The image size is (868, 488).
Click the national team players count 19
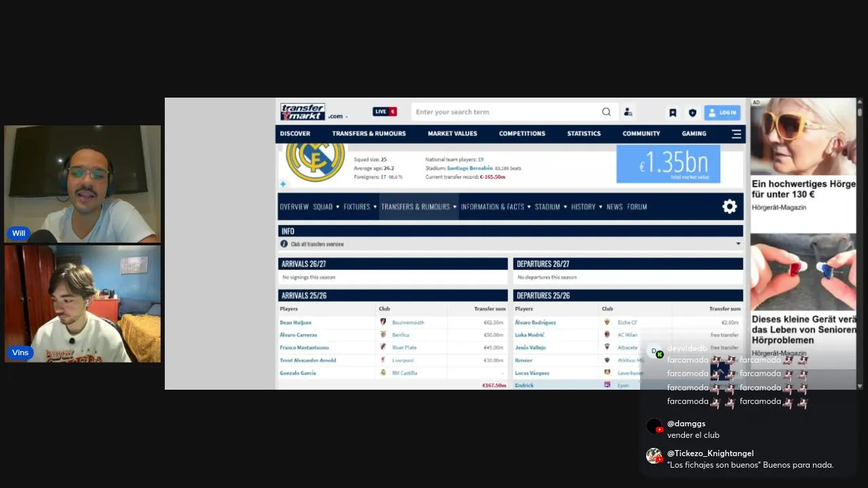pos(481,159)
